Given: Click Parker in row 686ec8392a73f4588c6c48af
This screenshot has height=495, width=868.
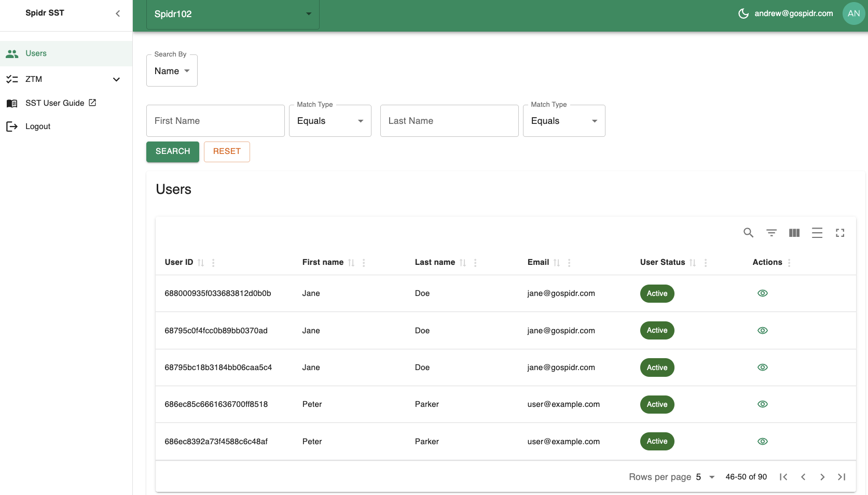Looking at the screenshot, I should click(426, 442).
